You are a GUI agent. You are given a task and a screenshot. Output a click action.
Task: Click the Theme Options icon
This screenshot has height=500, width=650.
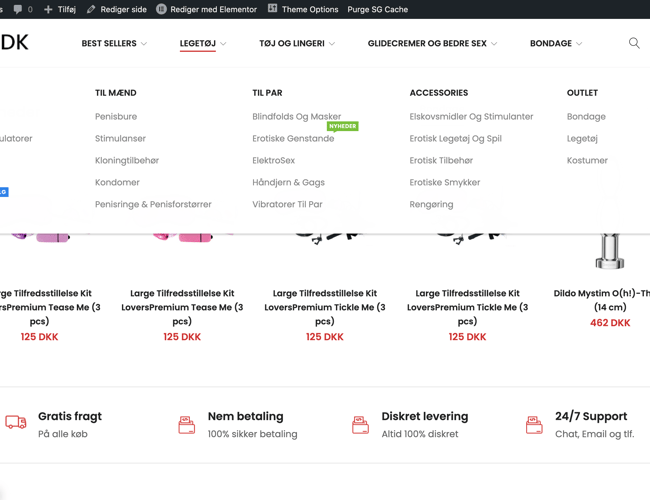coord(272,9)
